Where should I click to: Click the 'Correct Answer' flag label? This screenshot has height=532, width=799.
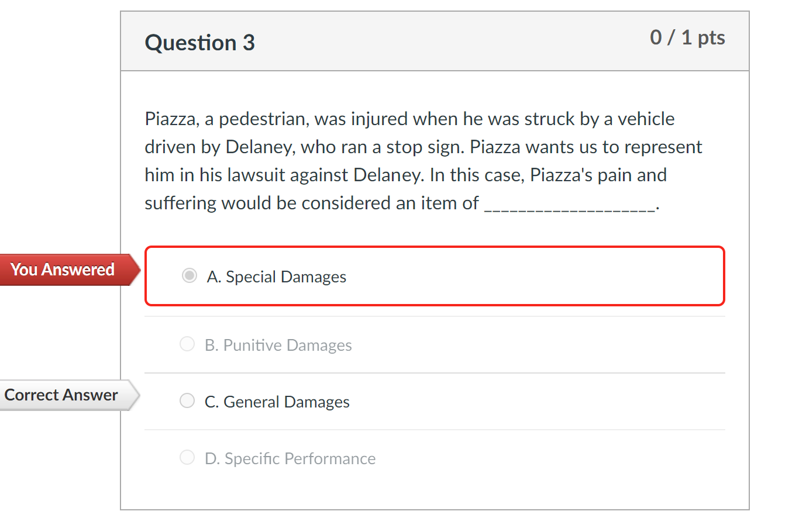(x=60, y=395)
